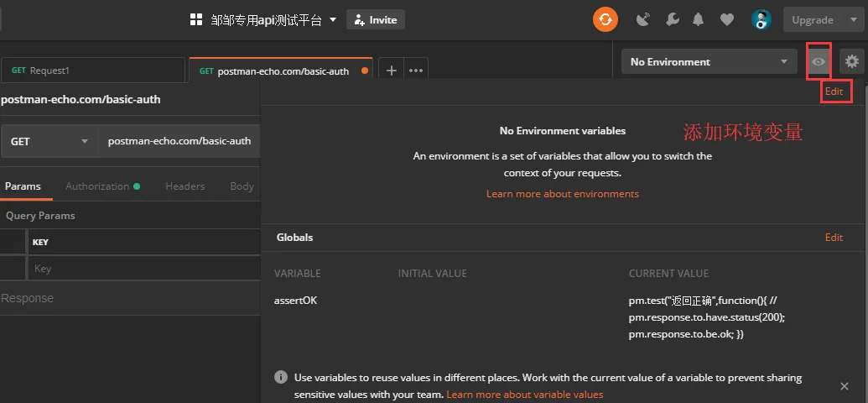Switch to the Authorization tab
The height and width of the screenshot is (403, 868).
click(x=103, y=186)
